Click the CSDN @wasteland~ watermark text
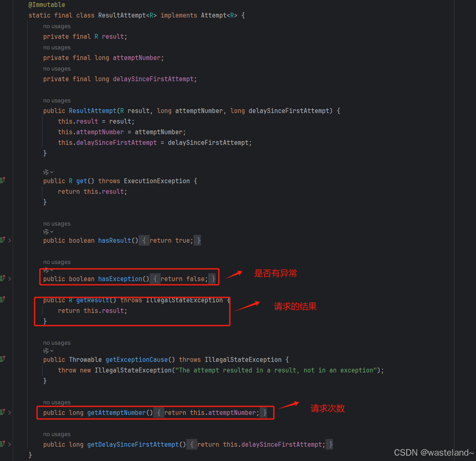 click(434, 452)
